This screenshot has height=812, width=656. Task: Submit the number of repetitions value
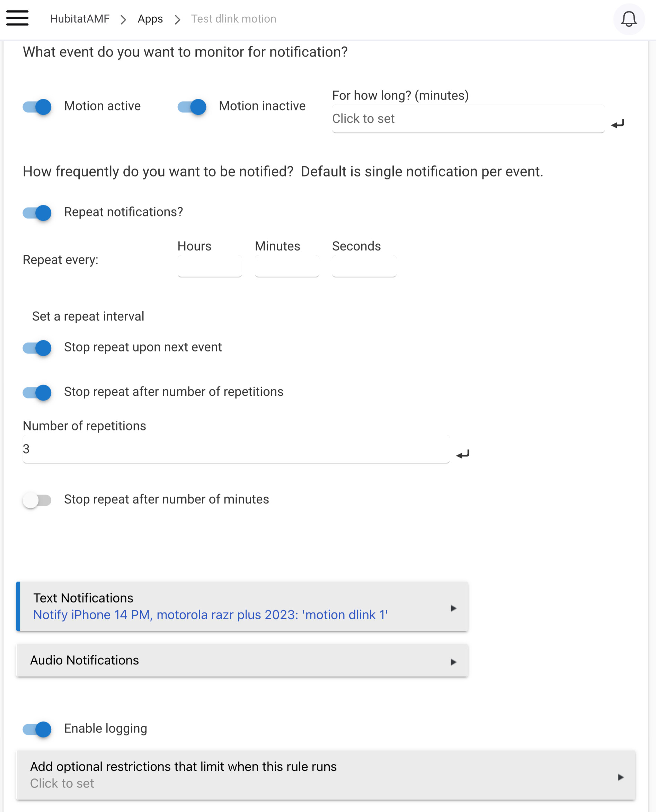(462, 454)
